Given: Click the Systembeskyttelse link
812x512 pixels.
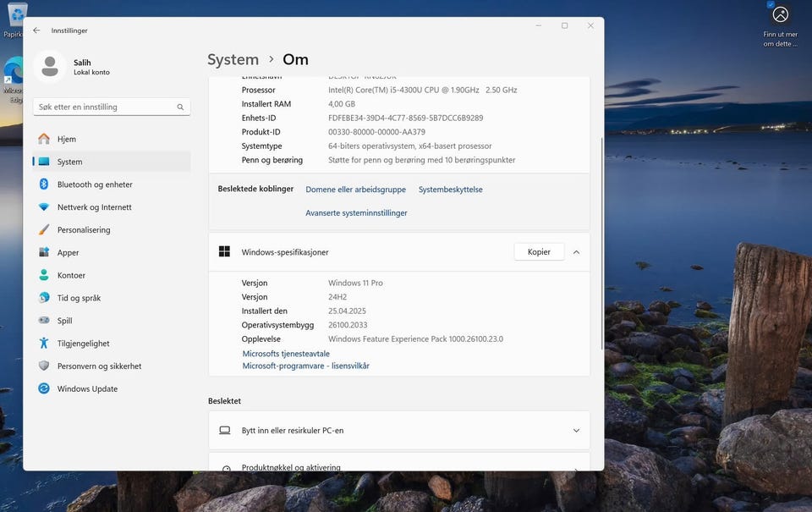Looking at the screenshot, I should tap(450, 190).
